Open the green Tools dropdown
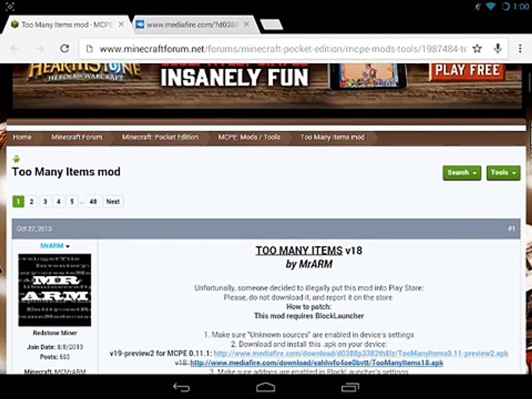Viewport: 532px width, 399px height. tap(503, 173)
